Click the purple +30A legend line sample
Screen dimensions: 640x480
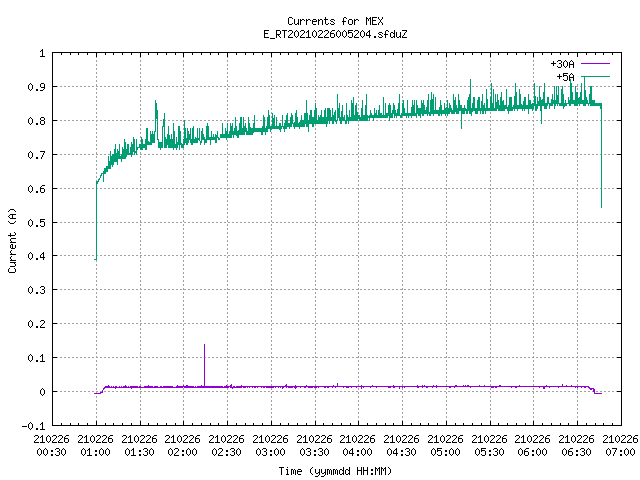coord(595,64)
